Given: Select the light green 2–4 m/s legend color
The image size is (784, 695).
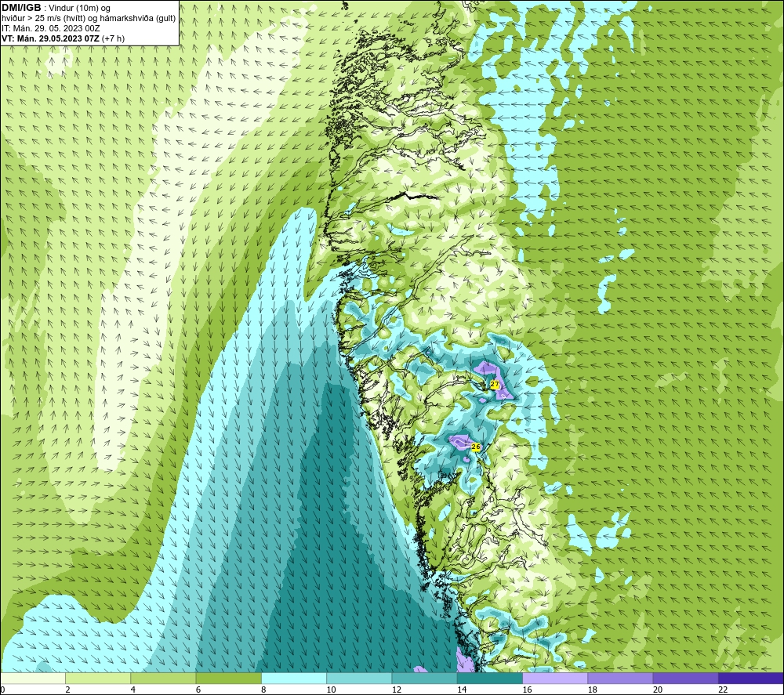Looking at the screenshot, I should coord(98,678).
